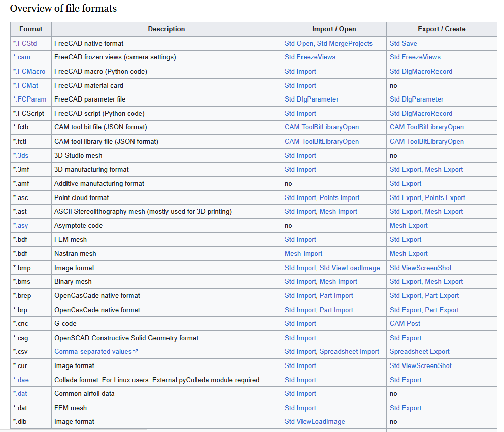The height and width of the screenshot is (432, 504).
Task: Select the "Overview of file formats" heading
Action: tap(63, 8)
